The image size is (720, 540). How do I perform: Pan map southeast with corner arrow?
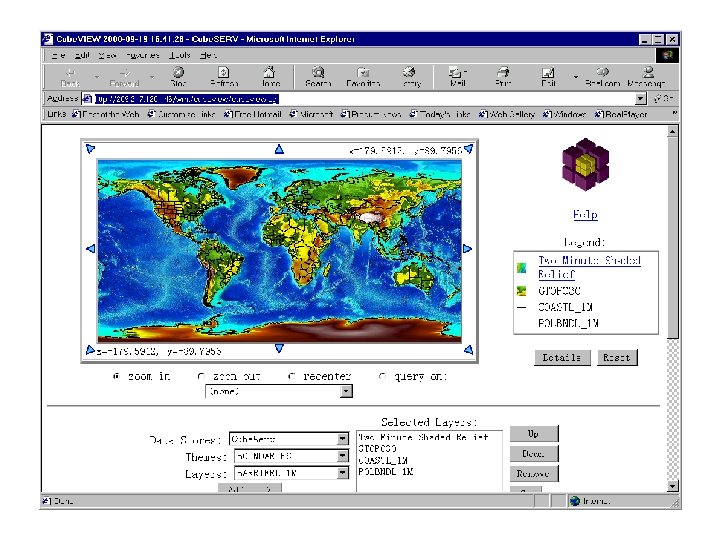(x=468, y=350)
